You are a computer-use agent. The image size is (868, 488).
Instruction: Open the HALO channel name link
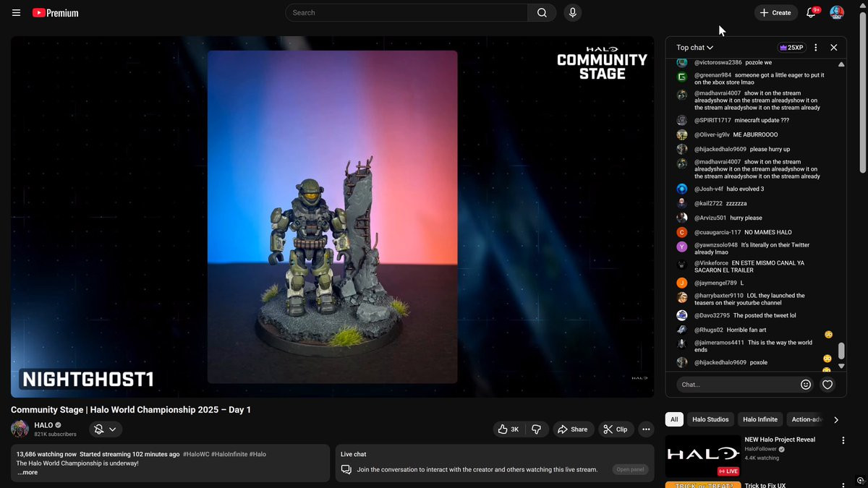43,425
